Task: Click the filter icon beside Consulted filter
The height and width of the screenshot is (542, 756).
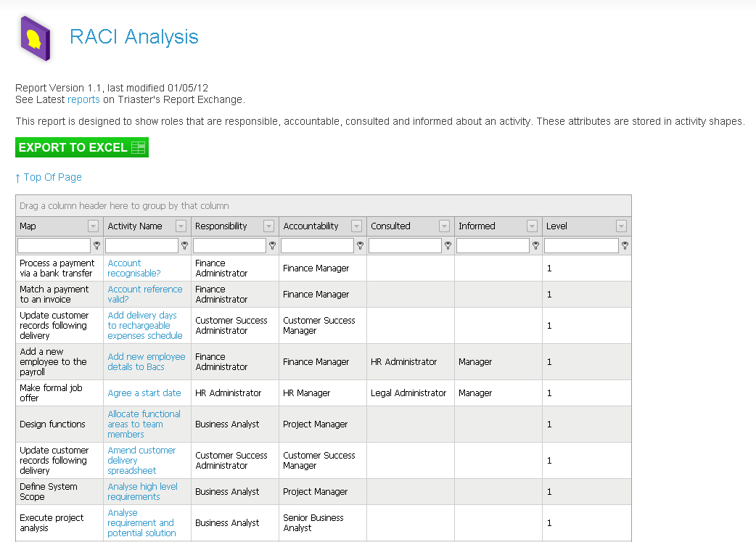Action: coord(448,246)
